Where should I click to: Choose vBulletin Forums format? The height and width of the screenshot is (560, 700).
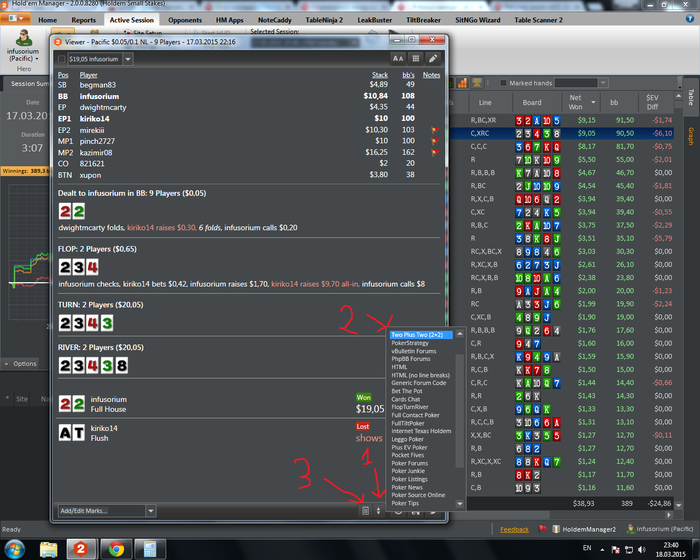coord(413,351)
